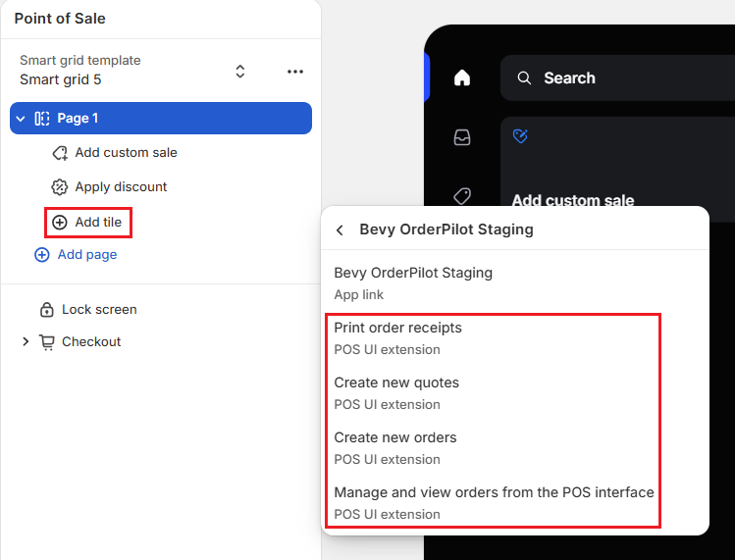735x560 pixels.
Task: Select the Page 1 row
Action: click(161, 118)
